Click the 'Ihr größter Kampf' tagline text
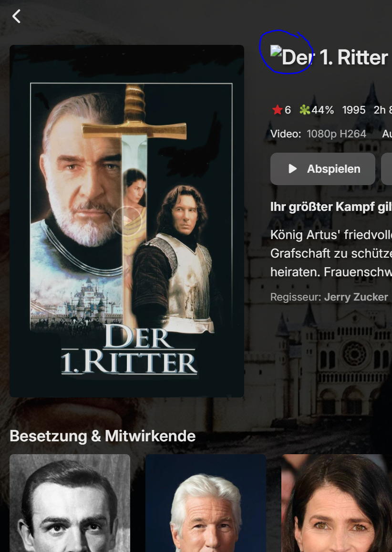 (331, 207)
